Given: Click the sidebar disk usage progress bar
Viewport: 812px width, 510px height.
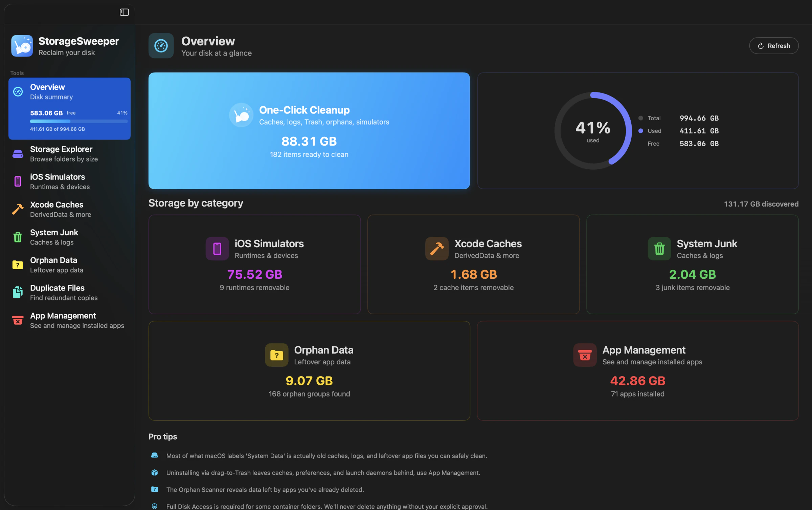Looking at the screenshot, I should click(x=79, y=121).
